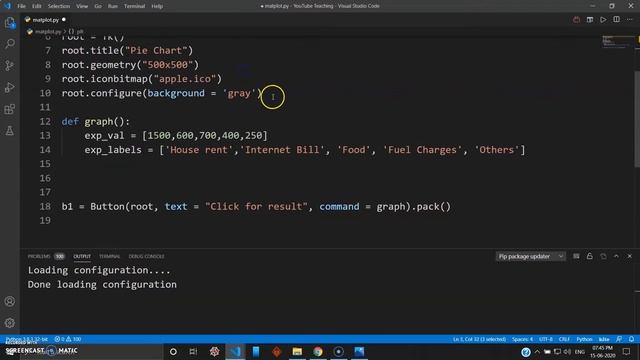The width and height of the screenshot is (640, 360).
Task: Open the Edit menu
Action: coord(37,6)
